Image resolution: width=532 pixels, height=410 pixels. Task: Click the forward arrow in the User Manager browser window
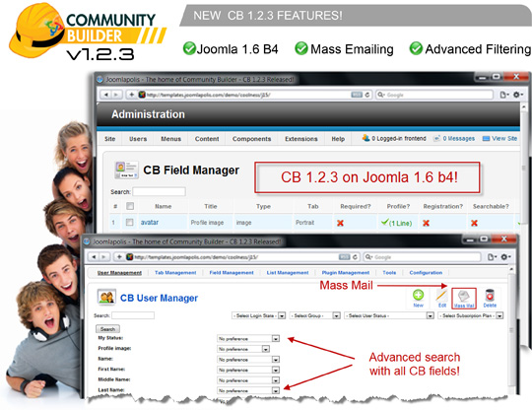pyautogui.click(x=103, y=257)
